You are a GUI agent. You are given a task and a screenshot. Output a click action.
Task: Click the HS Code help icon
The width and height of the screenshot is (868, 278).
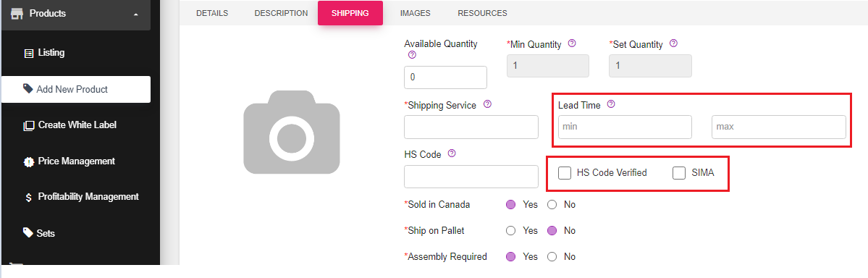point(452,153)
